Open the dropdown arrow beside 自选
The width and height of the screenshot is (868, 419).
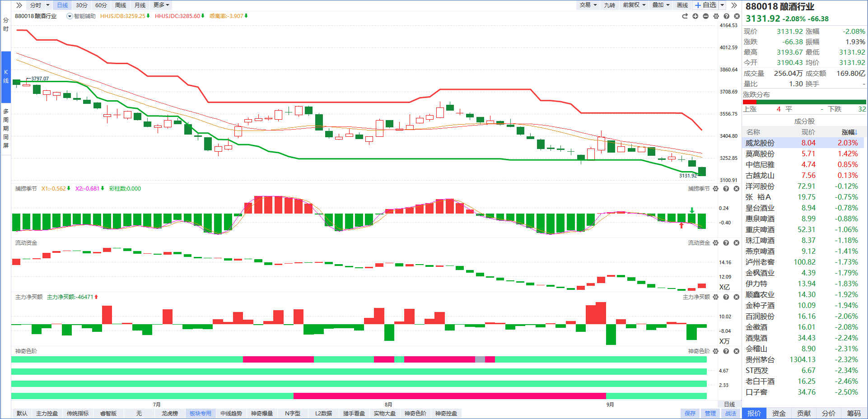tap(722, 5)
